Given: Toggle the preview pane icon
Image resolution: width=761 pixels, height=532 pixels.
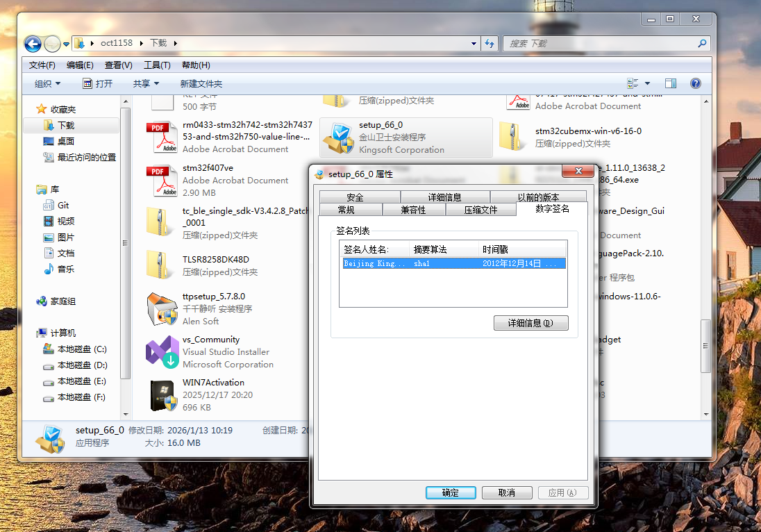Looking at the screenshot, I should click(x=670, y=83).
